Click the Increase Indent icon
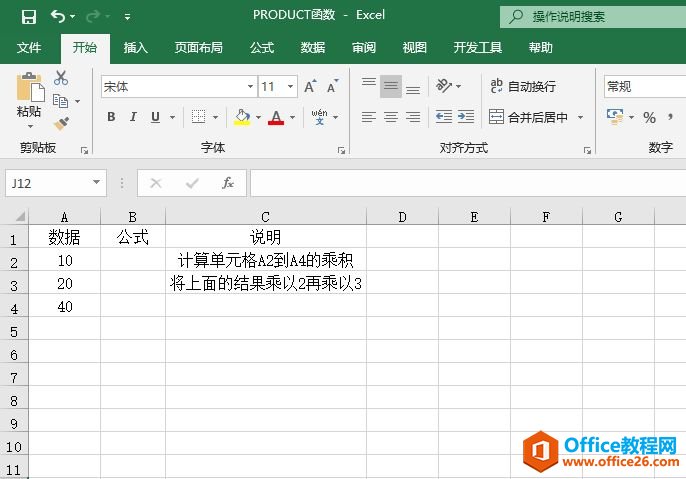686x479 pixels. point(466,117)
